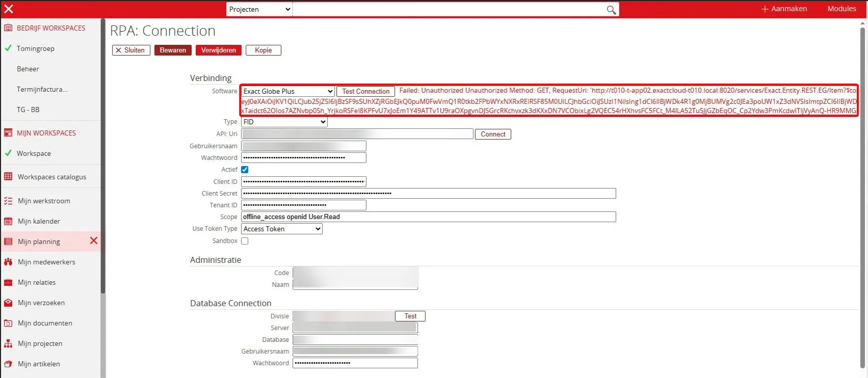Image resolution: width=868 pixels, height=378 pixels.
Task: Expand the Type dropdown showing FID
Action: click(x=284, y=122)
